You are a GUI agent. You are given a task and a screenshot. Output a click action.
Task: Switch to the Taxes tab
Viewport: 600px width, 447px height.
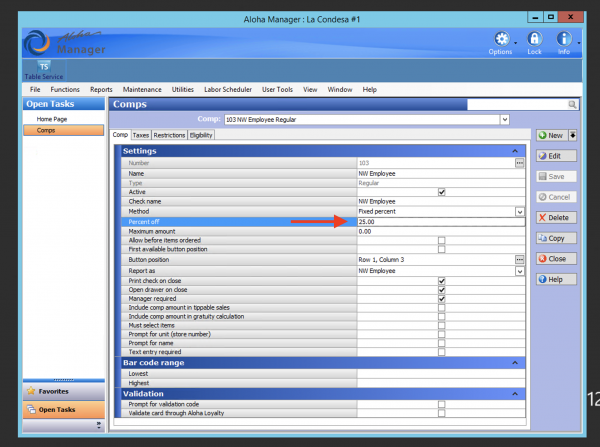click(140, 135)
